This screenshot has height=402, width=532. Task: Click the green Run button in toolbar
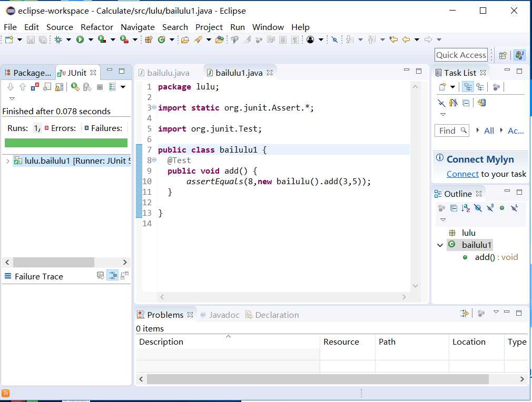point(80,39)
